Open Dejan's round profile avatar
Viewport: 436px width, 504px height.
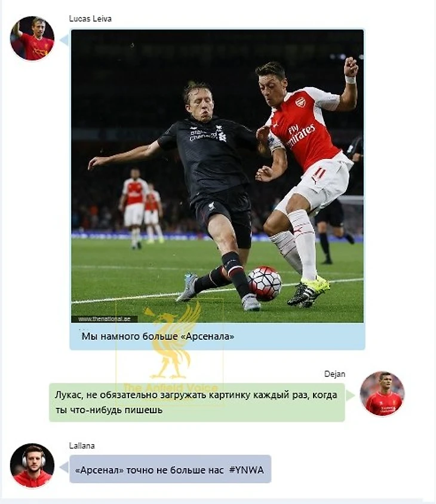(382, 394)
